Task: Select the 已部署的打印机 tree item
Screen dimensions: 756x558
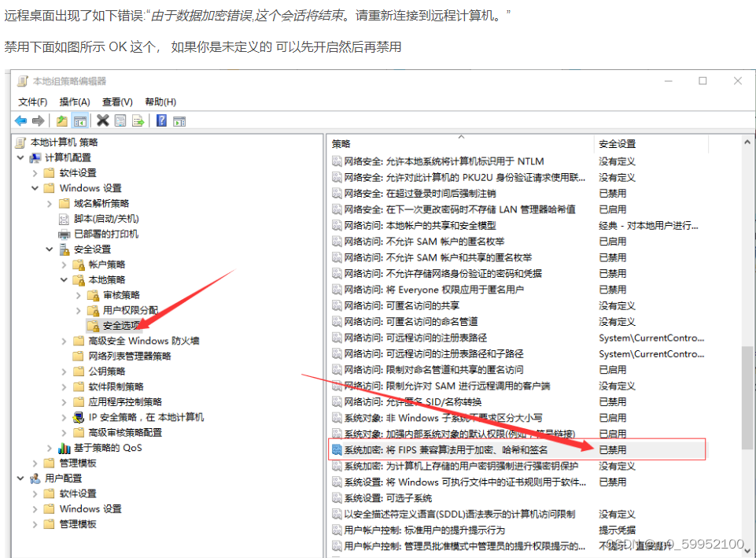Action: [x=106, y=234]
